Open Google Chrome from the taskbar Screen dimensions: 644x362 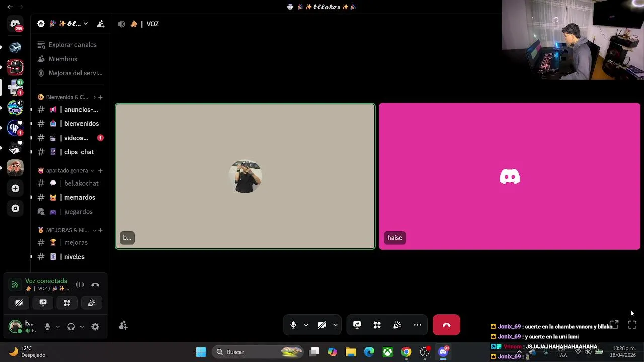(x=406, y=352)
